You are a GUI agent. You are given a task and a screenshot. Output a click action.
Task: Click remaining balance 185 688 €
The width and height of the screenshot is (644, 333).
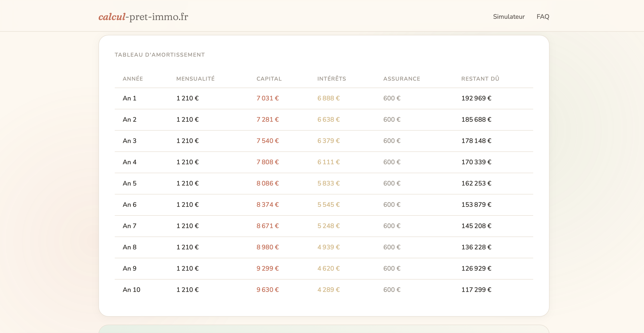pos(476,119)
